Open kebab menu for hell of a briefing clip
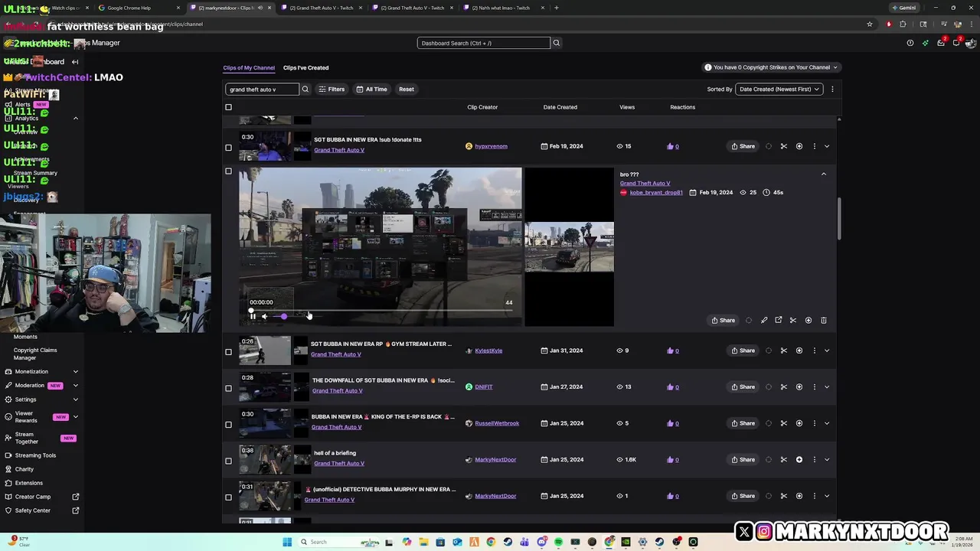The image size is (980, 551). (x=815, y=460)
